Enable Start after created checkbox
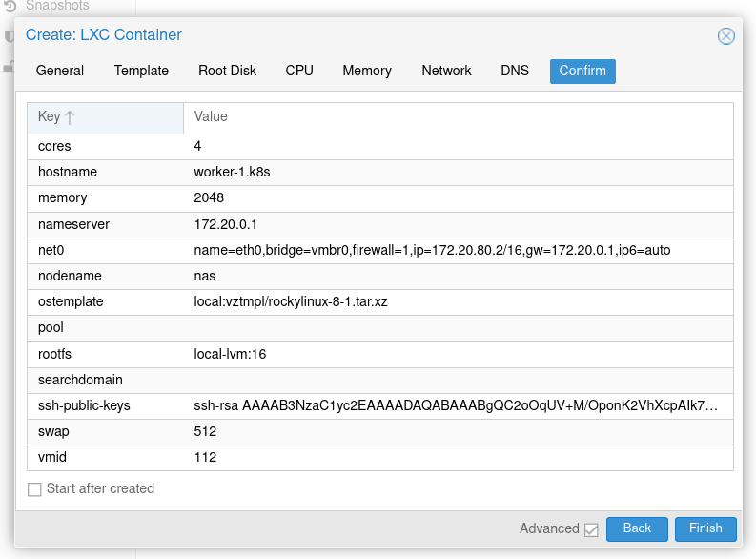 (x=34, y=489)
